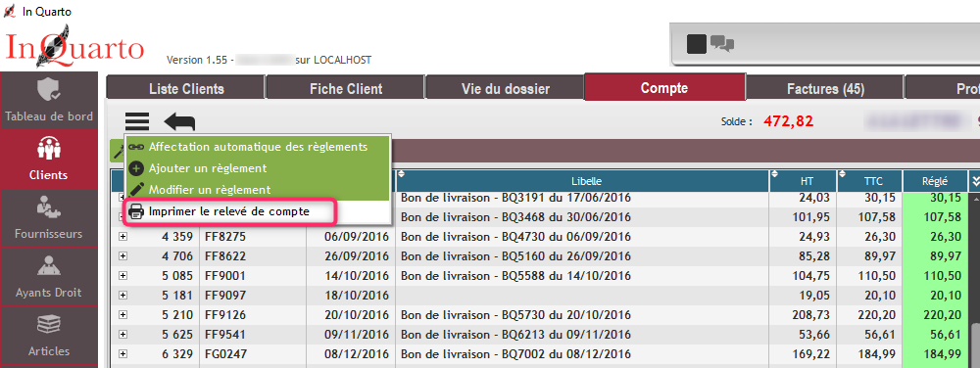Image resolution: width=980 pixels, height=368 pixels.
Task: Expand row FG0247 with plus box
Action: tap(122, 353)
